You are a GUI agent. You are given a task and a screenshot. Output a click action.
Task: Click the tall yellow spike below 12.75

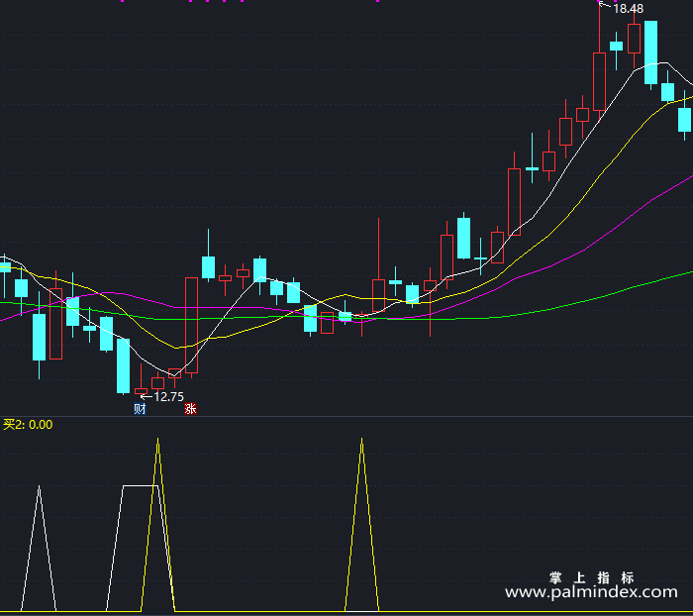pyautogui.click(x=157, y=439)
